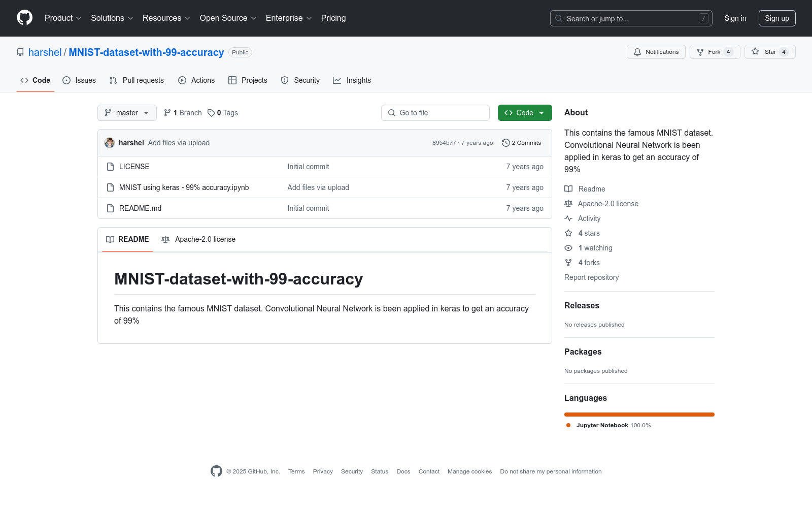The width and height of the screenshot is (812, 508).
Task: Click the footer Contact link
Action: (429, 471)
